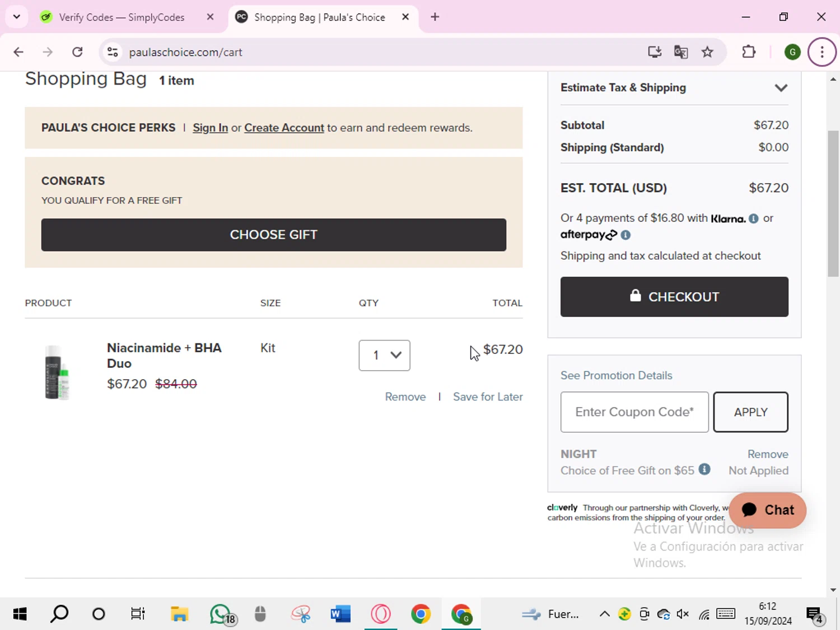Open site information icon in address bar
The width and height of the screenshot is (840, 630).
click(x=113, y=52)
